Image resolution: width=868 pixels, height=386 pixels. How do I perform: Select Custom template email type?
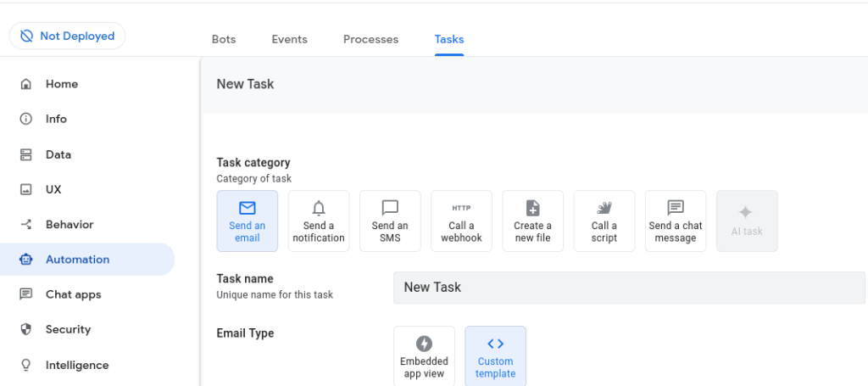pos(495,356)
